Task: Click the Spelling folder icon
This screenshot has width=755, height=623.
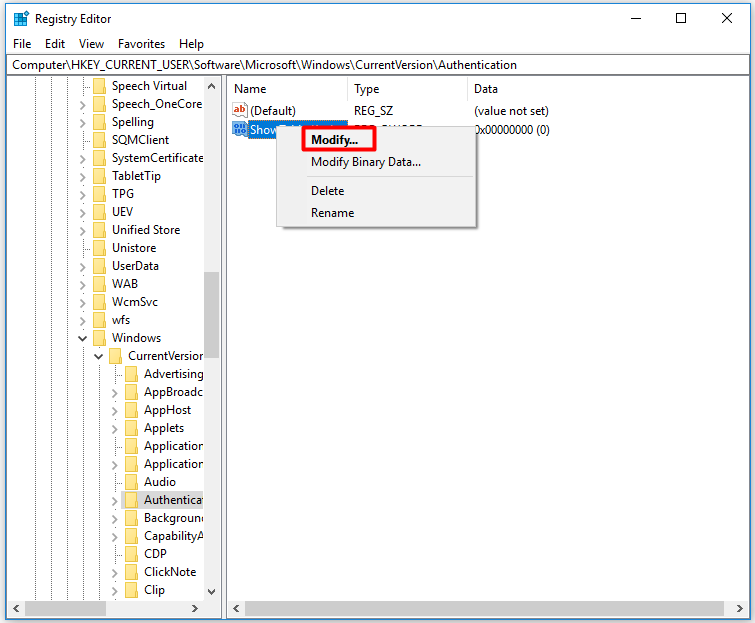Action: (x=99, y=122)
